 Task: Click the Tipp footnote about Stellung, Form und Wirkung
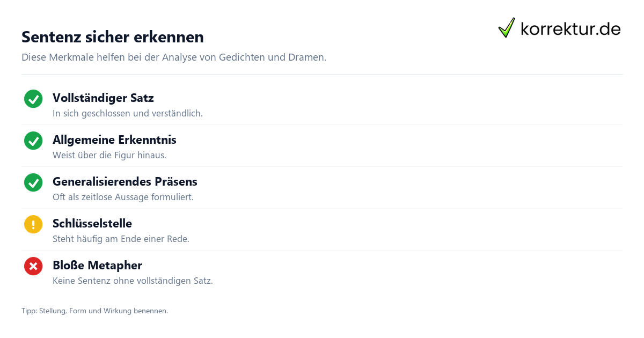click(94, 311)
